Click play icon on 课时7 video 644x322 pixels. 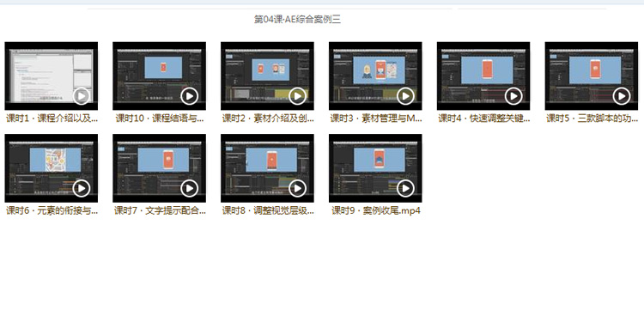point(190,189)
